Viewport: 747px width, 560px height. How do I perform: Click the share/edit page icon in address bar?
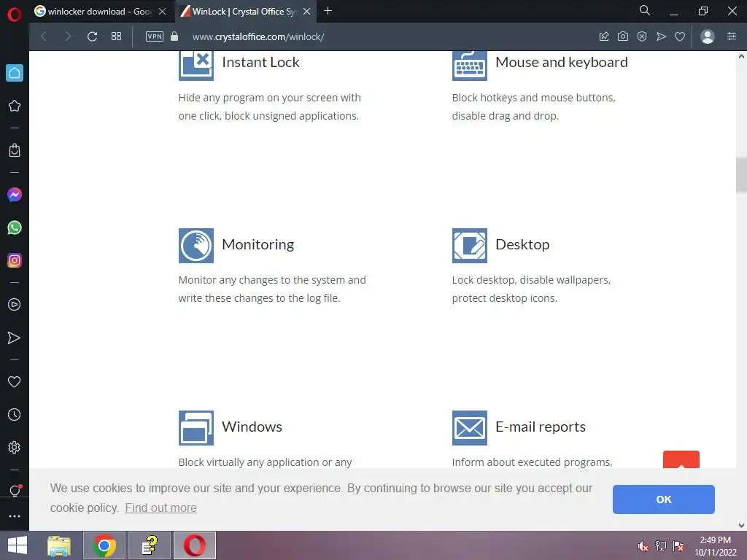coord(604,36)
